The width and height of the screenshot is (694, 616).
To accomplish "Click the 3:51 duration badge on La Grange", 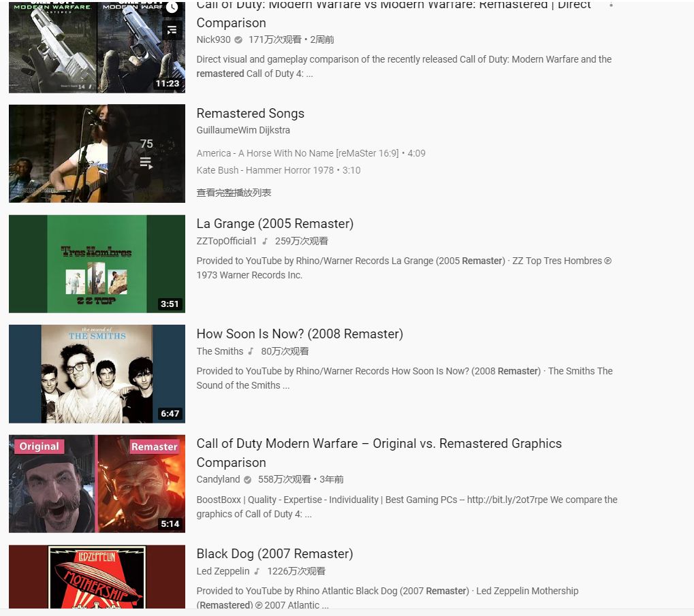I will [170, 304].
